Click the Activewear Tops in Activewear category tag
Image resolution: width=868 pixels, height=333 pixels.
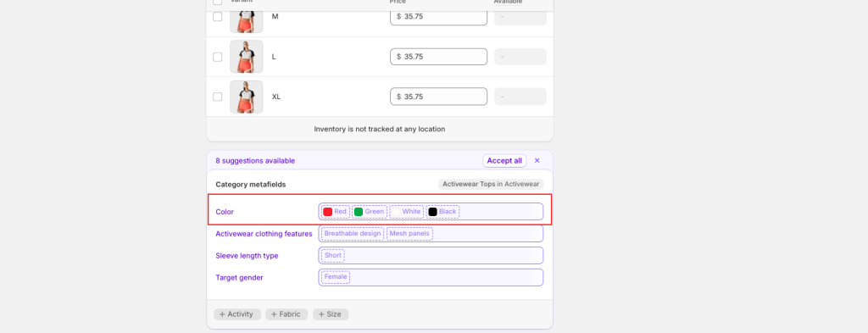click(x=491, y=184)
